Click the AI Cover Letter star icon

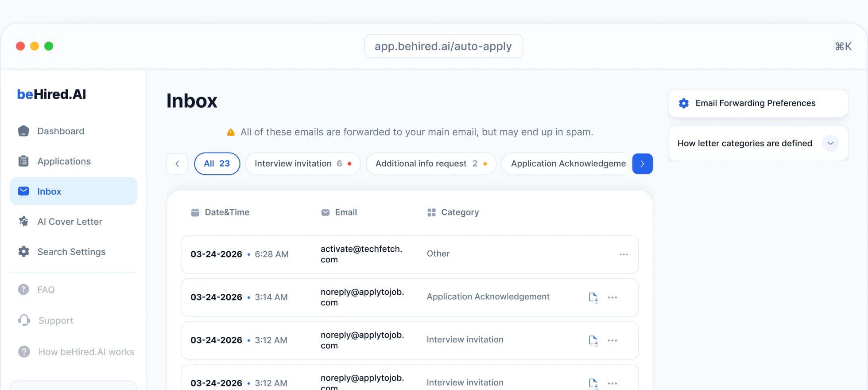[x=23, y=221]
